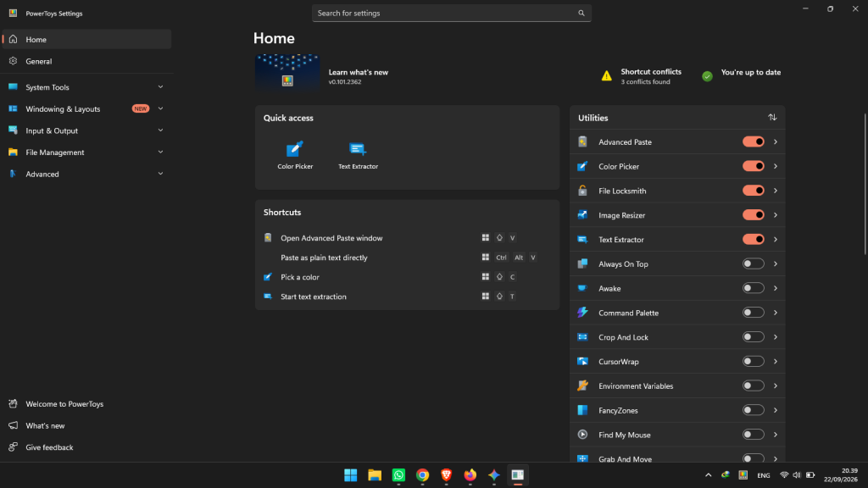
Task: Turn off Image Resizer toggle
Action: [753, 214]
